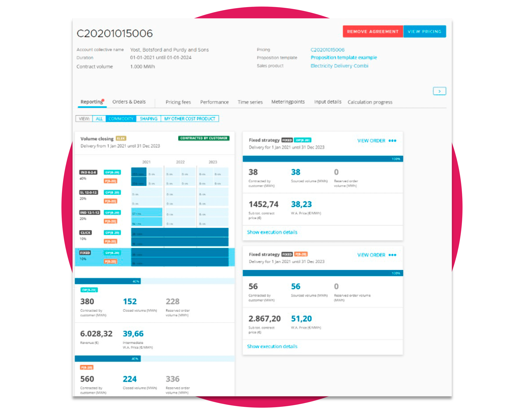Screen dimensions: 525x420
Task: Click the P[8-20] summary tag above 560
Action: (x=87, y=367)
